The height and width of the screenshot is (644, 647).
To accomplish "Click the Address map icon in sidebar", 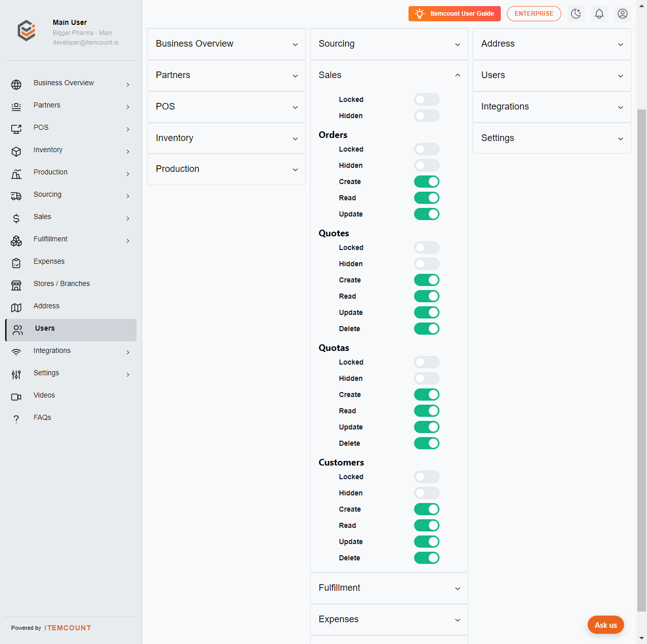I will tap(16, 308).
